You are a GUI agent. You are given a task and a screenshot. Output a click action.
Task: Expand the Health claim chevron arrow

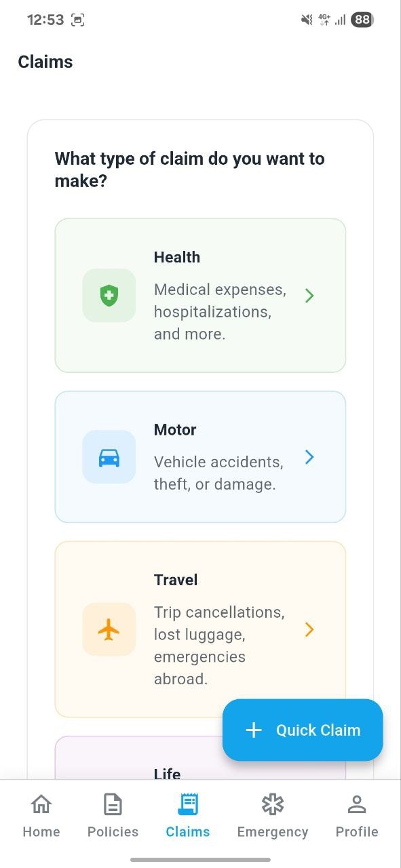[309, 296]
